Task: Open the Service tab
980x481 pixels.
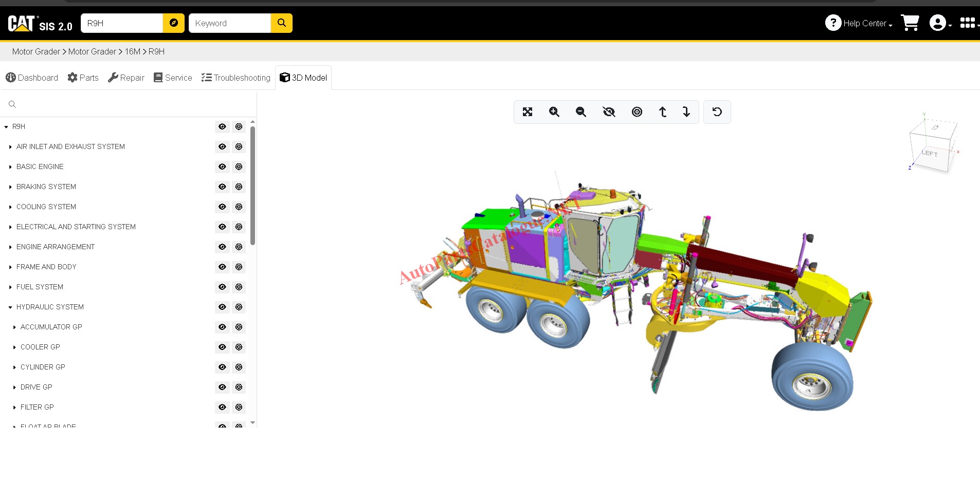Action: pyautogui.click(x=173, y=78)
